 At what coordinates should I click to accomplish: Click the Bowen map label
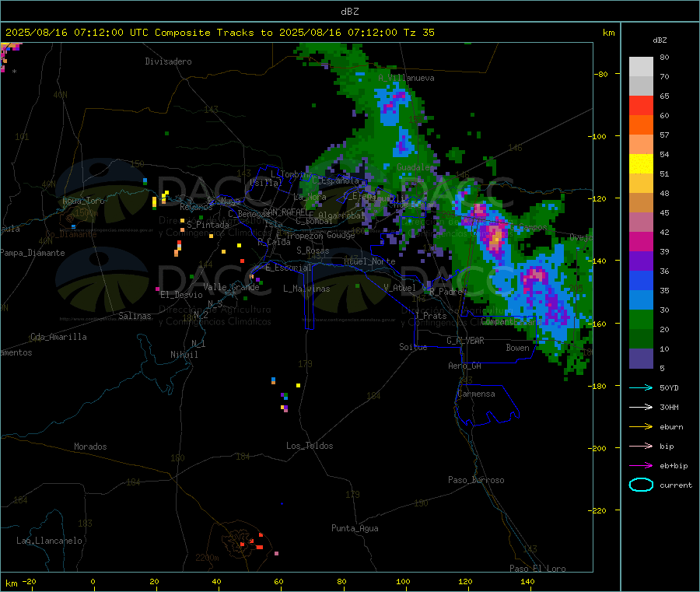(x=517, y=348)
